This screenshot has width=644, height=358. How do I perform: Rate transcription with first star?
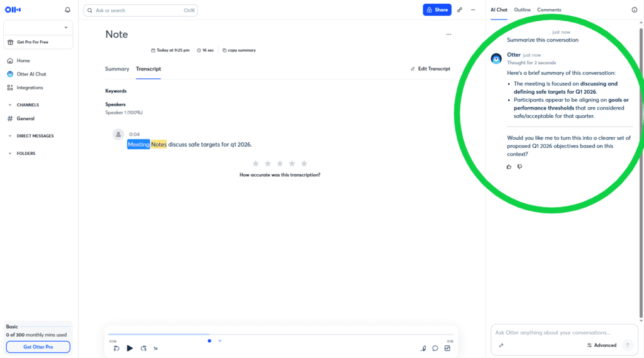pyautogui.click(x=255, y=164)
